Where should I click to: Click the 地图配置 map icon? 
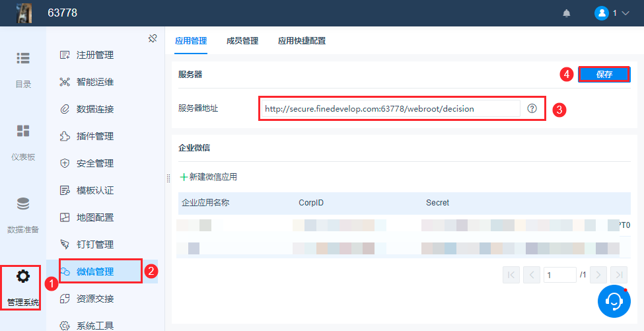[65, 217]
